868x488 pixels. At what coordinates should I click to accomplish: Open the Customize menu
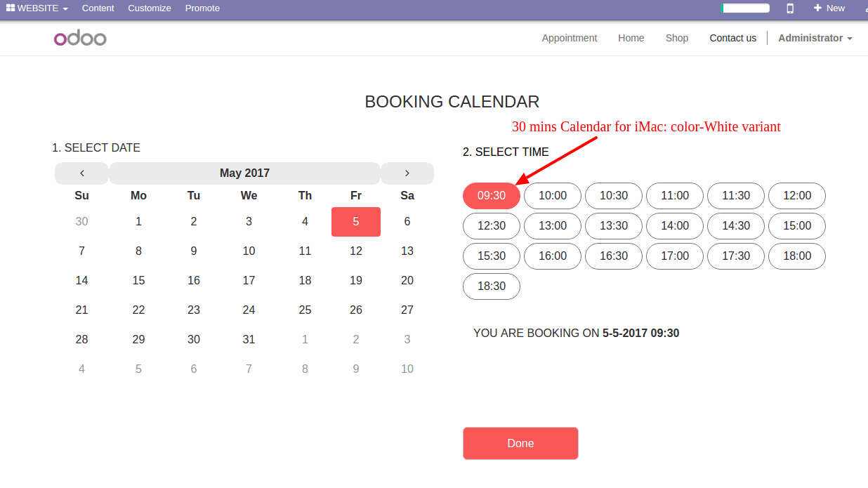[x=150, y=8]
